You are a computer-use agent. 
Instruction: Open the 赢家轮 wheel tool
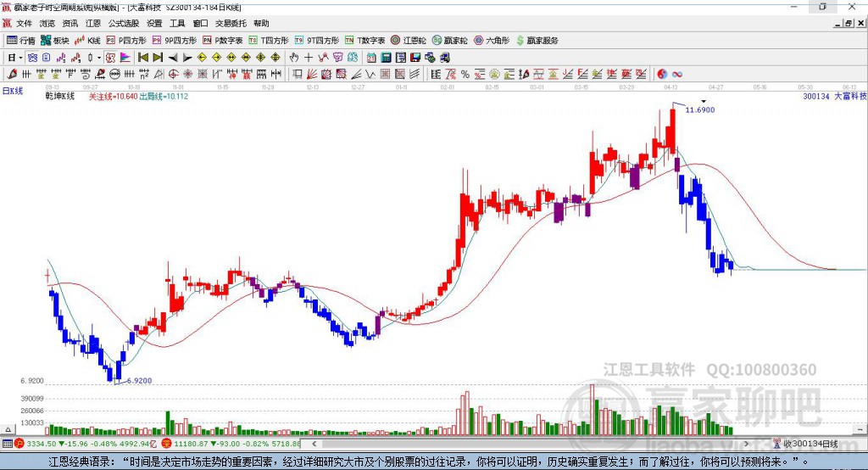click(x=450, y=41)
